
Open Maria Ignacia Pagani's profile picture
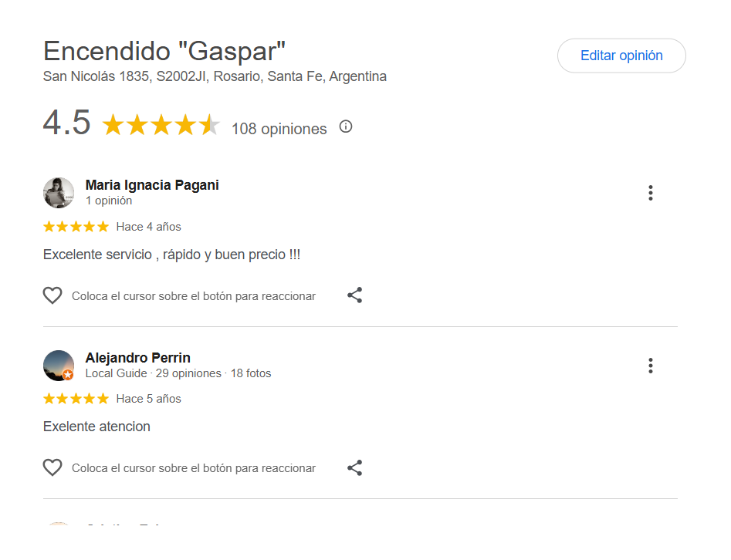(59, 193)
